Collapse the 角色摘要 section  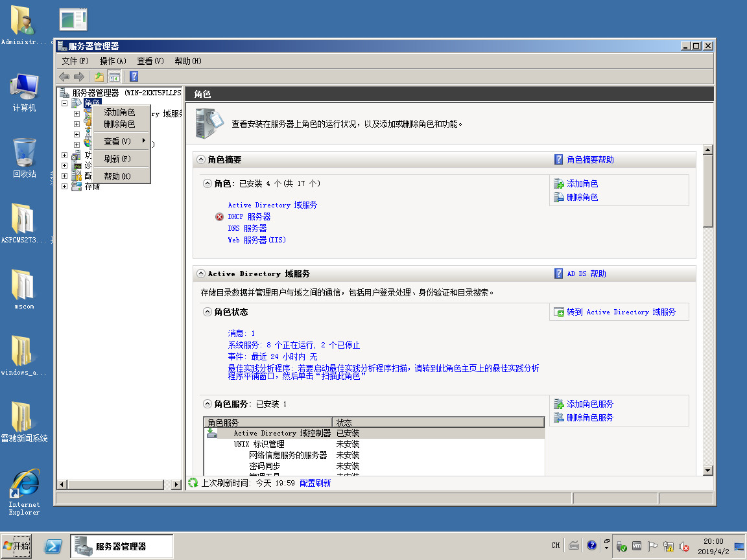[x=201, y=159]
